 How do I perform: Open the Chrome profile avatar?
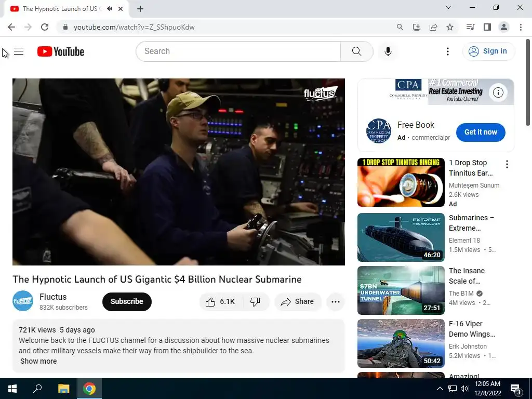point(504,27)
